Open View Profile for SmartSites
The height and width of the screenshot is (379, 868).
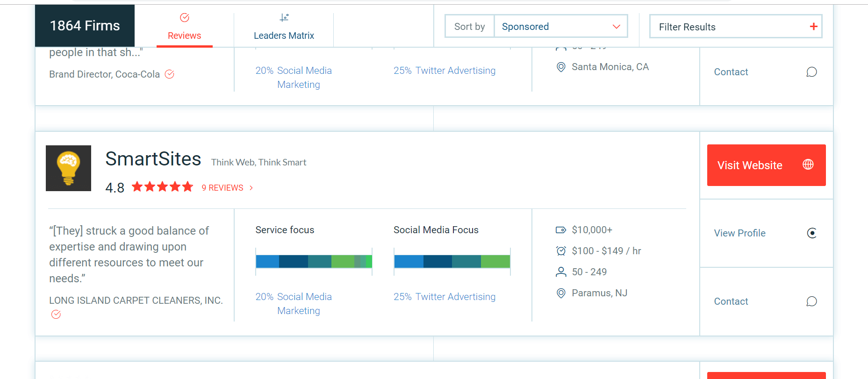point(739,233)
